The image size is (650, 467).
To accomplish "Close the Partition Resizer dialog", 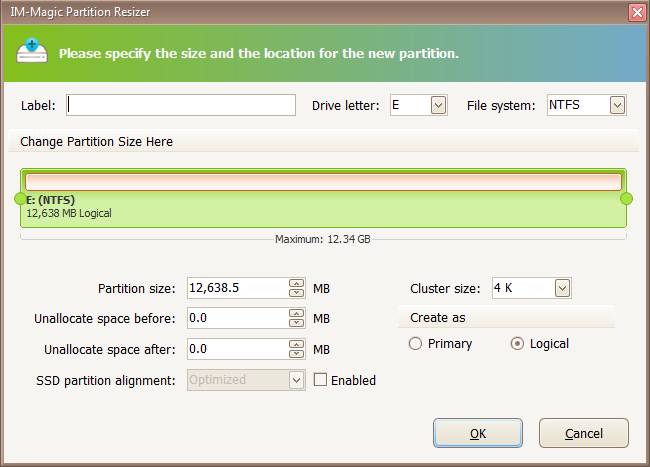I will click(x=637, y=12).
